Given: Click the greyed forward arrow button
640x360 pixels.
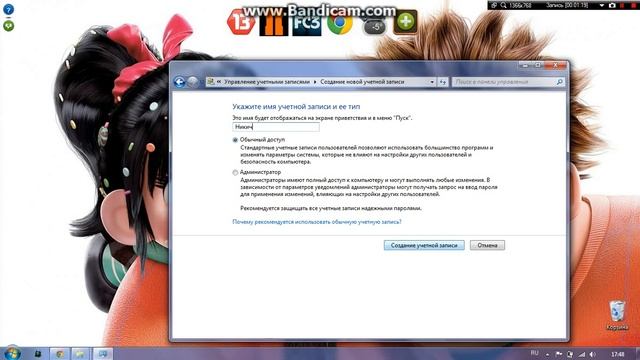Looking at the screenshot, I should pos(193,82).
